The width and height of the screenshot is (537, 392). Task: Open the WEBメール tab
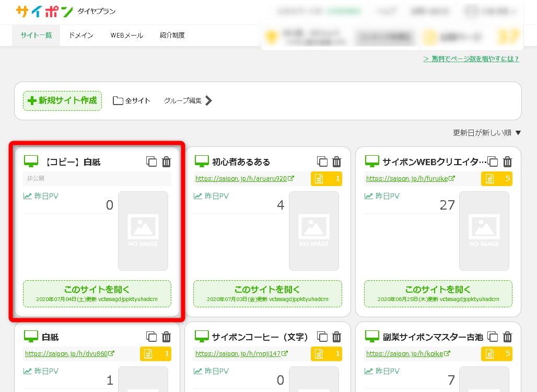coord(126,36)
